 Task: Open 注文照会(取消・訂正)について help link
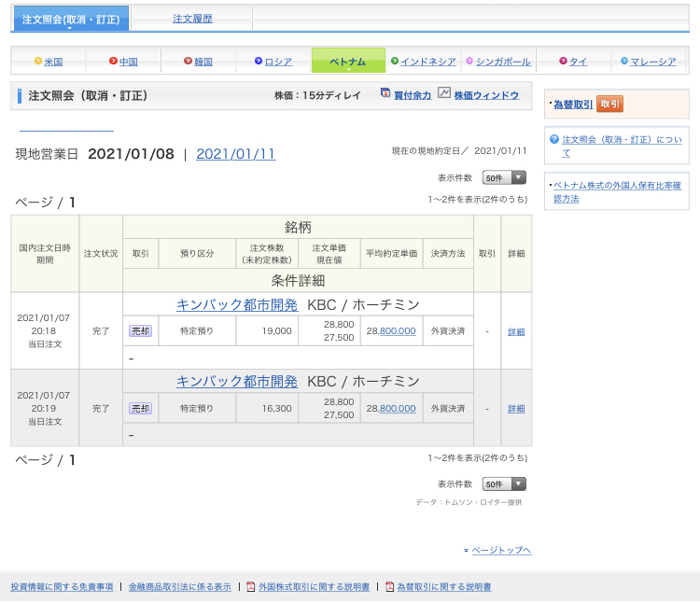[x=622, y=146]
